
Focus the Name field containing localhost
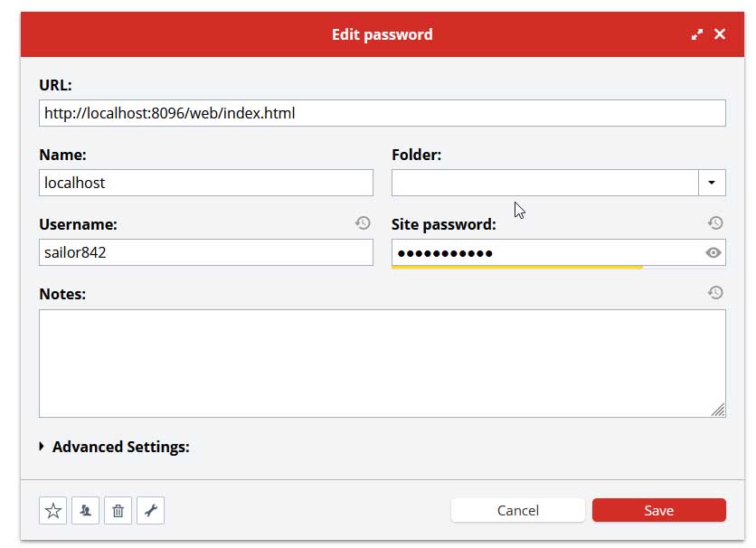pyautogui.click(x=206, y=183)
